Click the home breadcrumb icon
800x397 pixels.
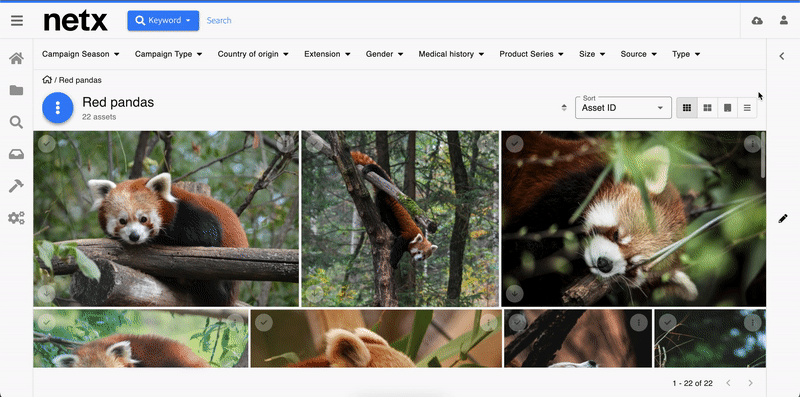[x=47, y=80]
